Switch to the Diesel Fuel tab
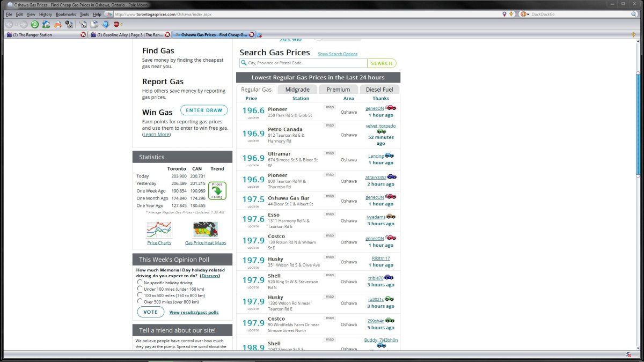This screenshot has width=644, height=362. 379,90
